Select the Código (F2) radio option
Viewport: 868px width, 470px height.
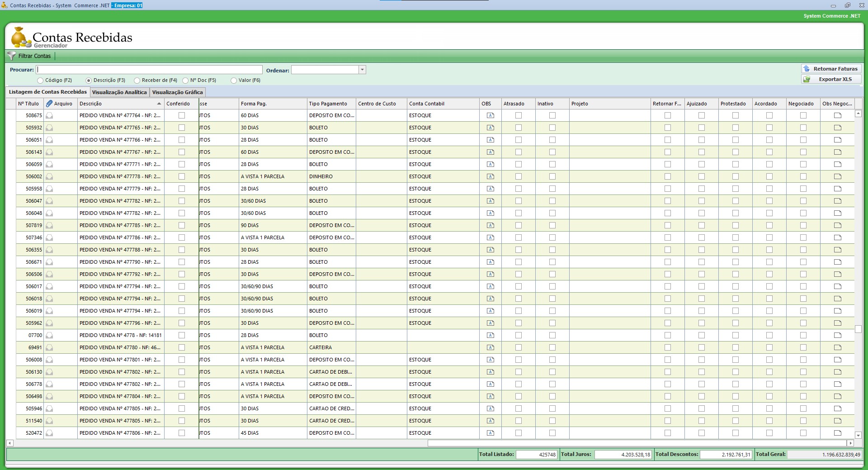tap(40, 81)
